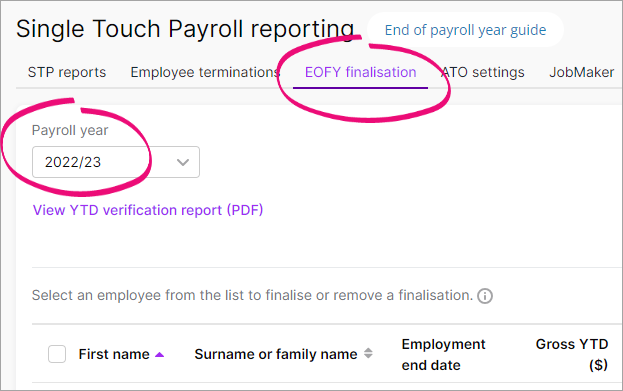
Task: Open the JobMaker tab
Action: point(582,72)
